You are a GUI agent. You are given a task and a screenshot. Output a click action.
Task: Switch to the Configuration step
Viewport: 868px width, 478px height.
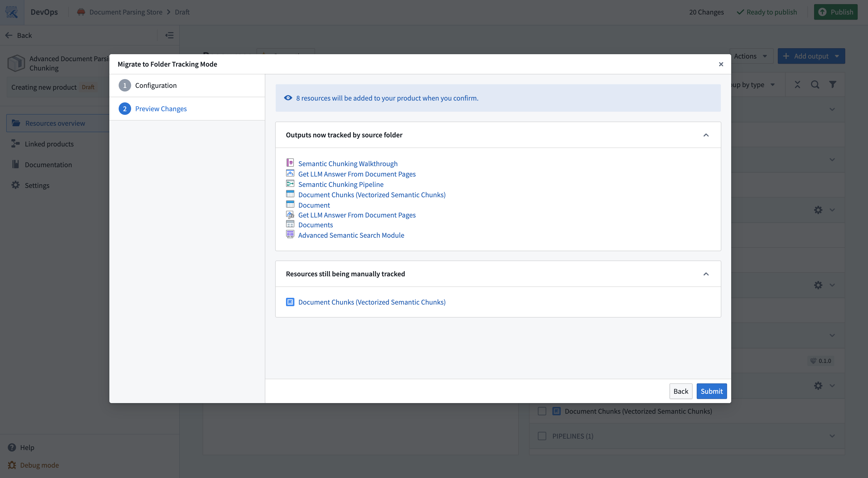tap(156, 85)
